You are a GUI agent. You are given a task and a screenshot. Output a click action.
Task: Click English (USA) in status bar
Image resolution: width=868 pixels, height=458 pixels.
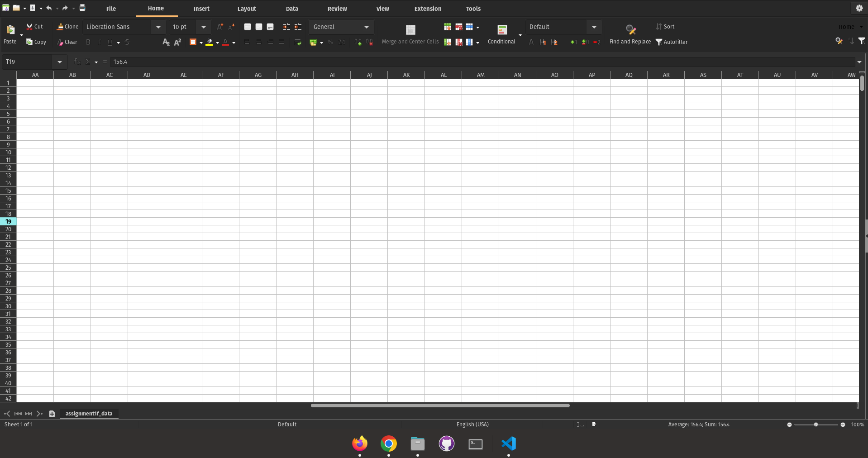click(x=472, y=425)
